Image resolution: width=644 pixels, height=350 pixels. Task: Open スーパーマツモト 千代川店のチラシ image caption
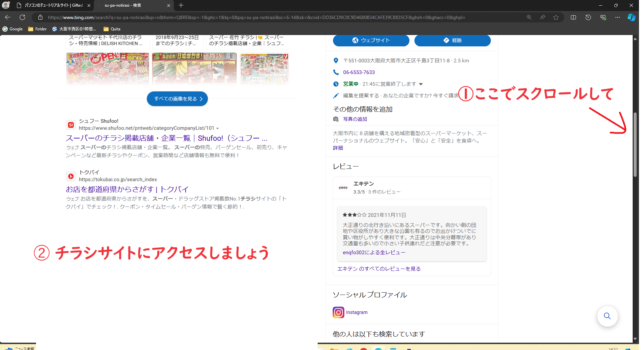[x=106, y=40]
